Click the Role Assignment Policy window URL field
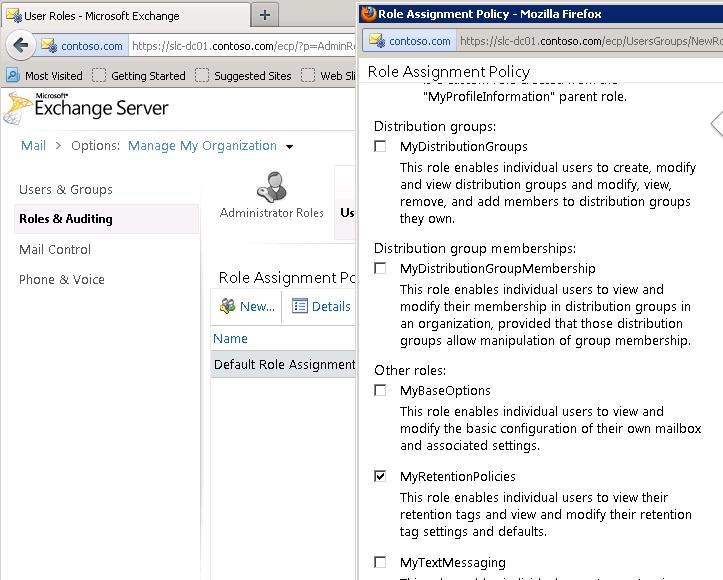The height and width of the screenshot is (580, 723). [x=590, y=41]
